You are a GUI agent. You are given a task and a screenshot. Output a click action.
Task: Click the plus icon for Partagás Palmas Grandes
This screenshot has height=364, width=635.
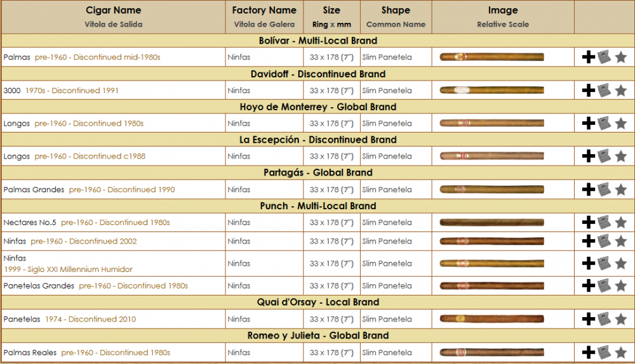(589, 189)
